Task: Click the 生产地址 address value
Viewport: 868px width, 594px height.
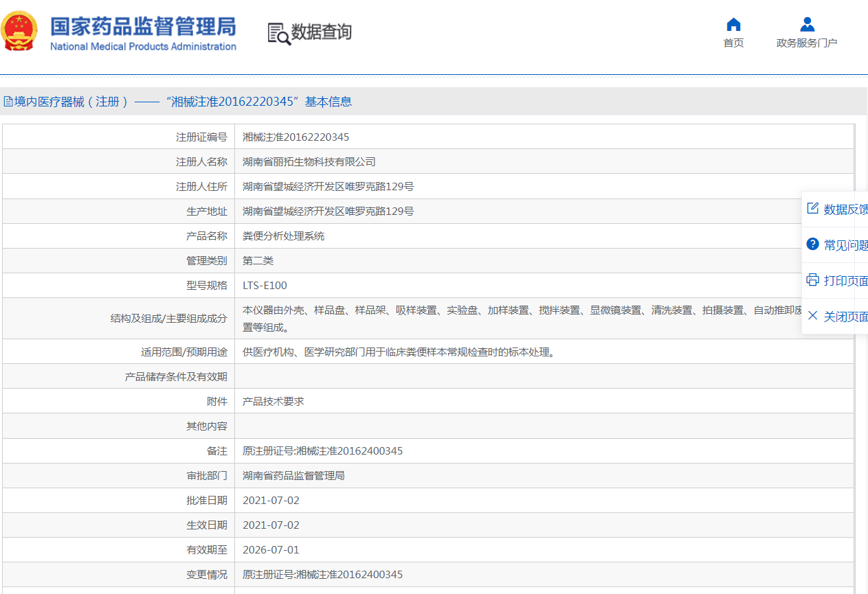Action: point(328,212)
